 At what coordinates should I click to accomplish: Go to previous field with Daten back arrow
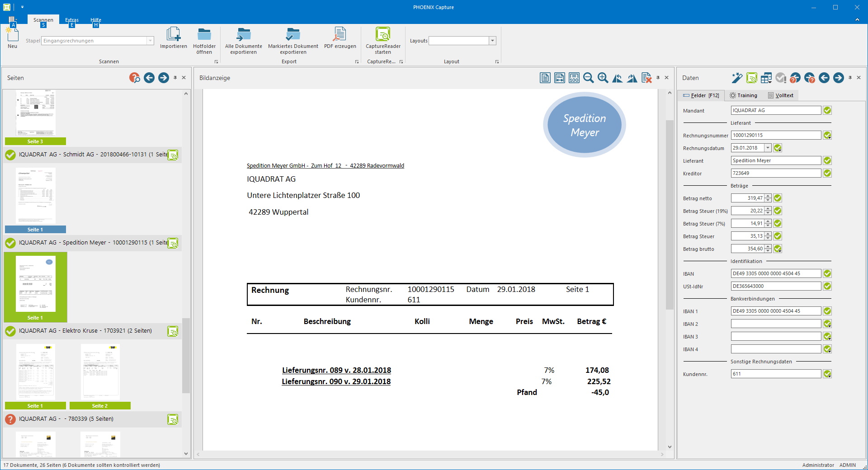pyautogui.click(x=824, y=78)
